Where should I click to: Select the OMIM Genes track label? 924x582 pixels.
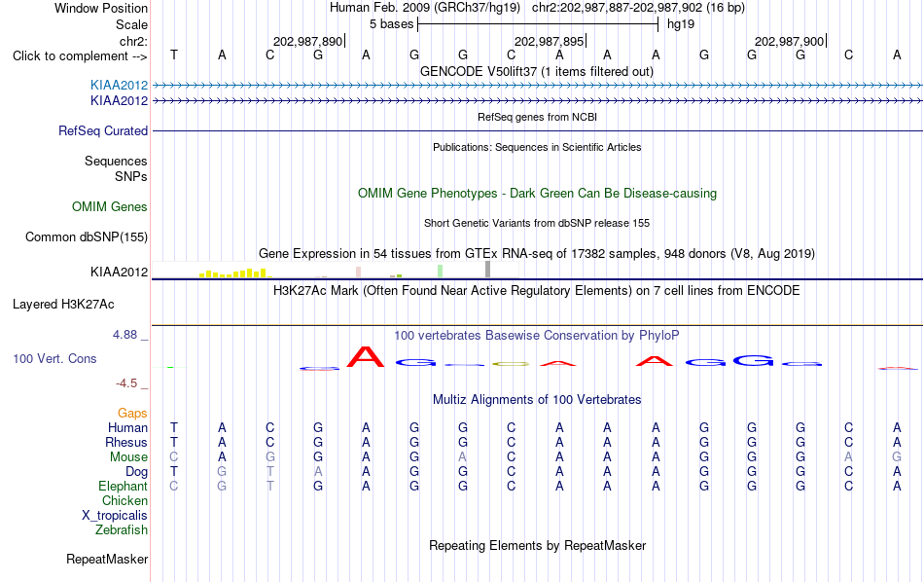point(110,207)
